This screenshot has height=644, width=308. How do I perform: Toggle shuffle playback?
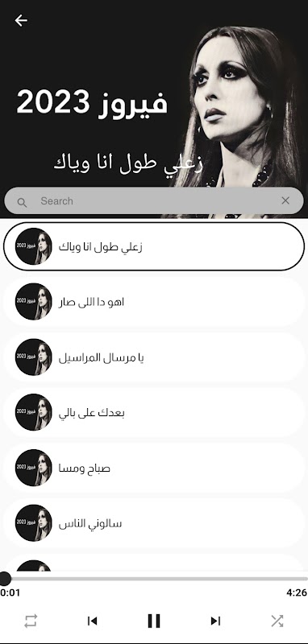point(277,621)
